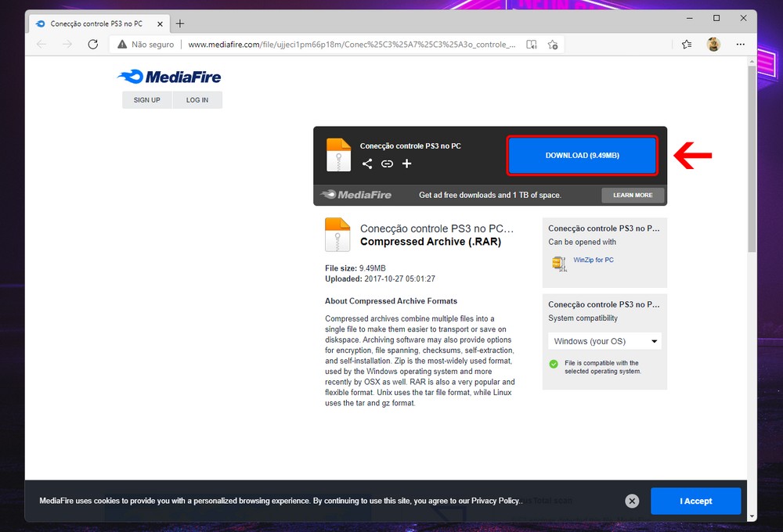Click the address bar URL field
Viewport: 783px width, 532px height.
tap(352, 45)
